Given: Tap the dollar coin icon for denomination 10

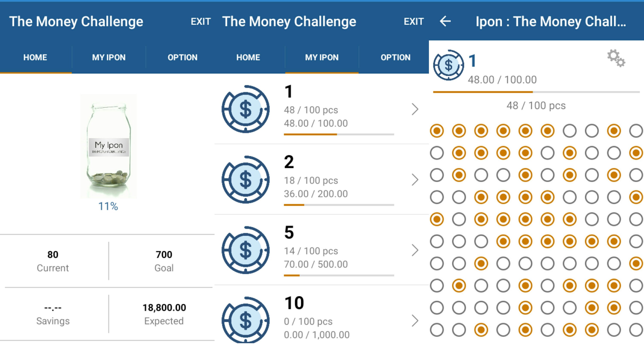Looking at the screenshot, I should tap(246, 320).
